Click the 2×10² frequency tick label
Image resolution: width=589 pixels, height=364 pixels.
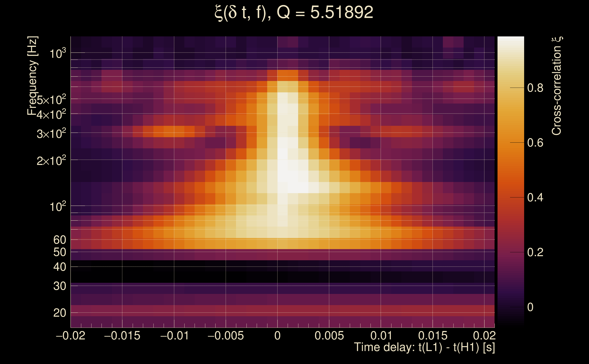pyautogui.click(x=51, y=161)
